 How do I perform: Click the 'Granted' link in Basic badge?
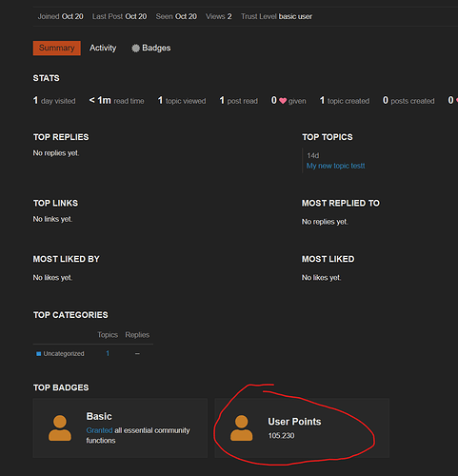pyautogui.click(x=99, y=430)
